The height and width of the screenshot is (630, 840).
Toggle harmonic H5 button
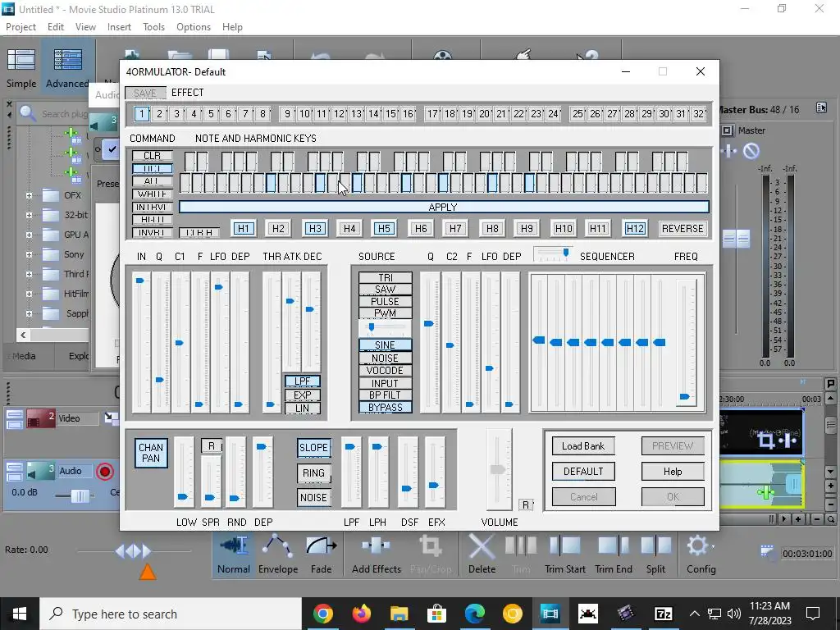[x=384, y=228]
